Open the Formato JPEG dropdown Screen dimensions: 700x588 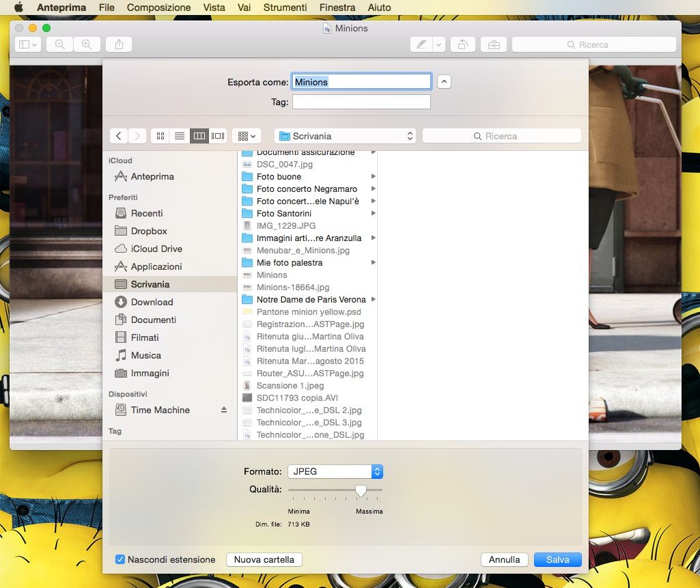click(335, 471)
